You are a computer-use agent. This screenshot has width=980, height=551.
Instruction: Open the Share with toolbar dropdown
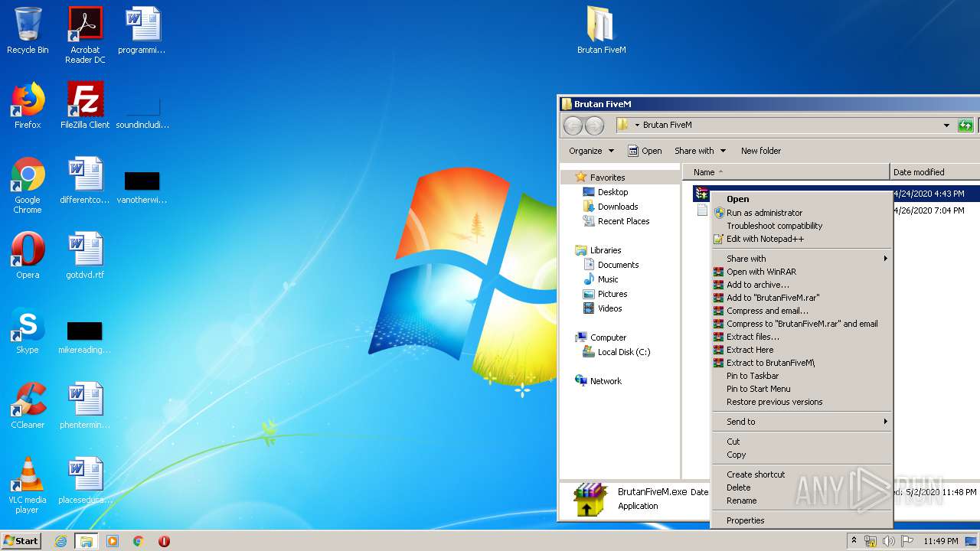(700, 151)
